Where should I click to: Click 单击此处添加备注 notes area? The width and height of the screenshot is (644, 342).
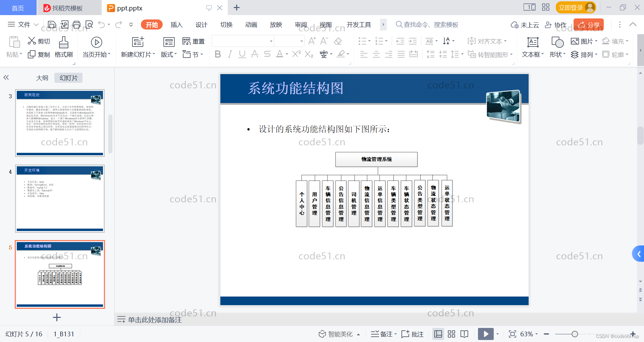155,320
